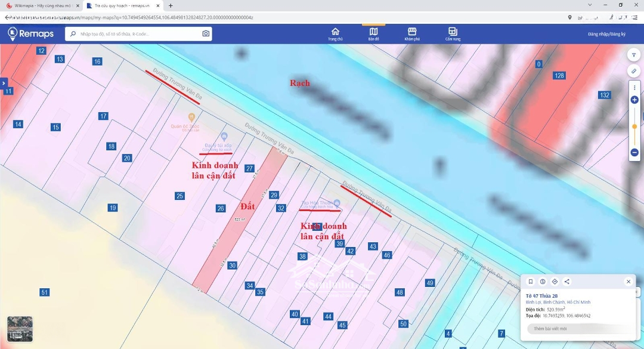Click the camera icon in search bar
This screenshot has height=349, width=644.
click(x=206, y=34)
